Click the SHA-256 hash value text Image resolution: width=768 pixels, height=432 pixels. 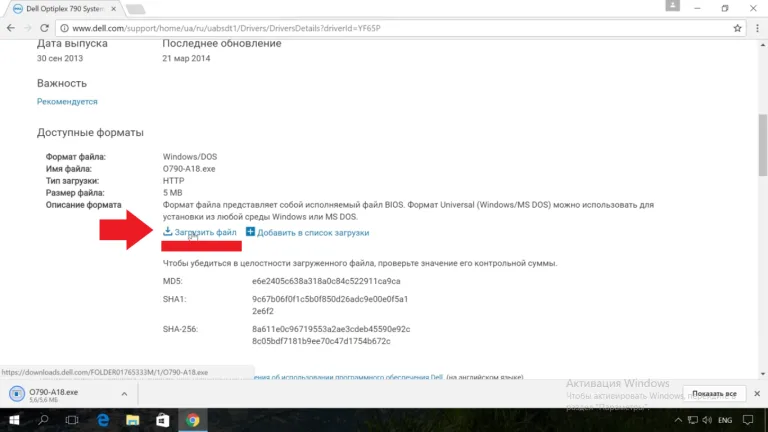(x=331, y=335)
